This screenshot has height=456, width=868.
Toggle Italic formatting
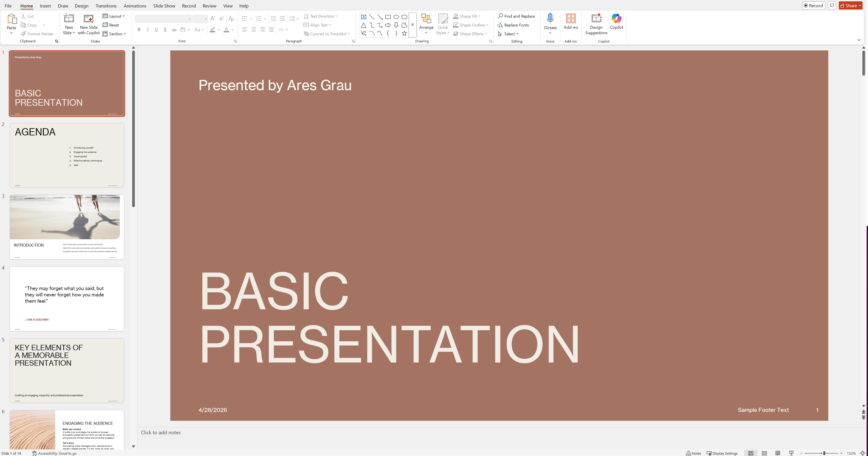[148, 30]
